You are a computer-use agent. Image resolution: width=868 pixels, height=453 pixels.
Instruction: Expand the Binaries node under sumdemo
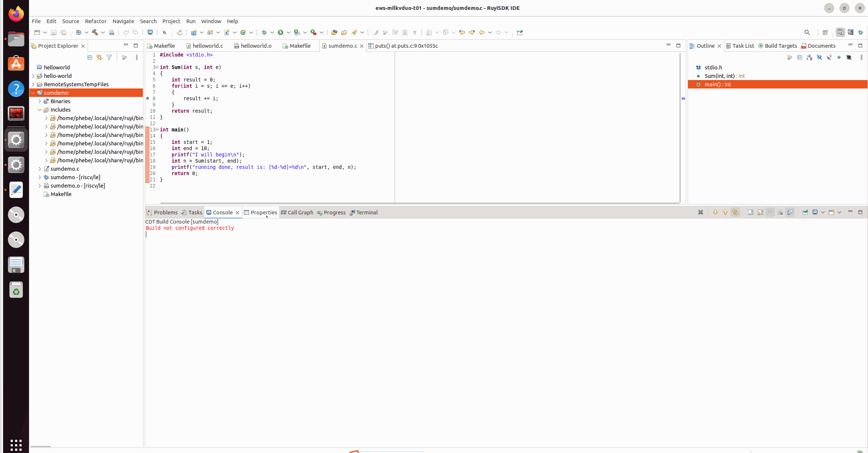pyautogui.click(x=40, y=101)
